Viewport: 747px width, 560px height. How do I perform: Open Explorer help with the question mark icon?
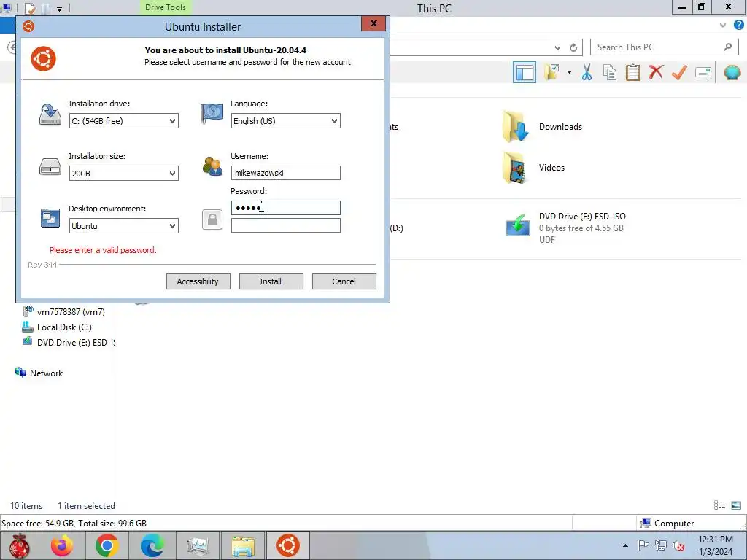738,26
